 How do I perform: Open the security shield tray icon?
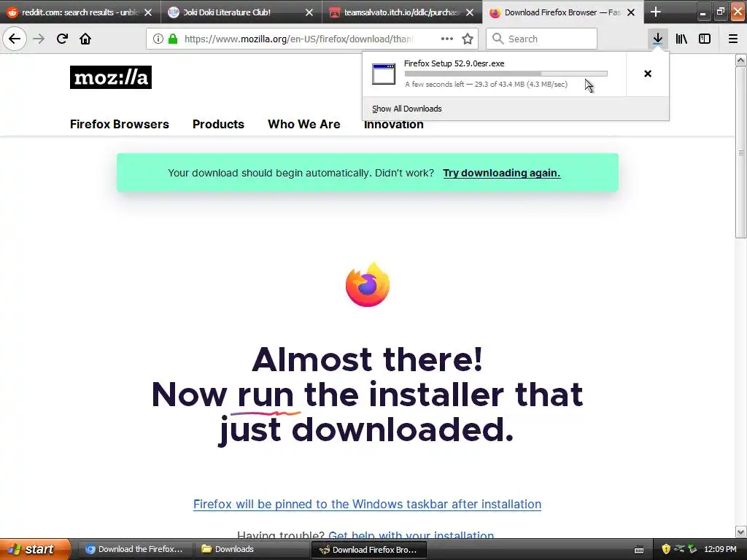click(666, 549)
